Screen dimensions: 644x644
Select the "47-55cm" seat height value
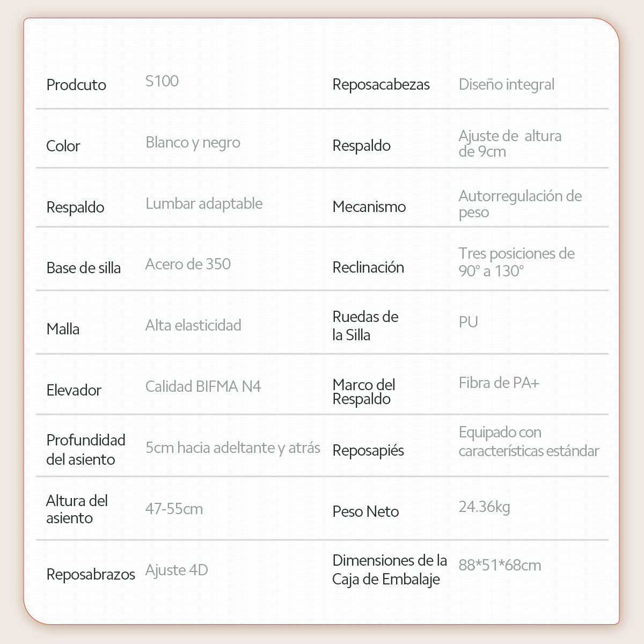pos(174,509)
